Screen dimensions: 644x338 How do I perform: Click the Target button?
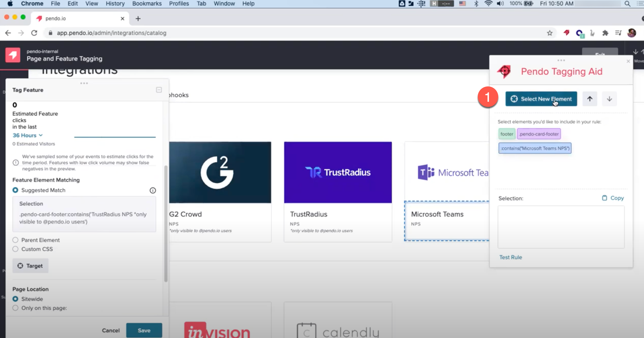30,266
